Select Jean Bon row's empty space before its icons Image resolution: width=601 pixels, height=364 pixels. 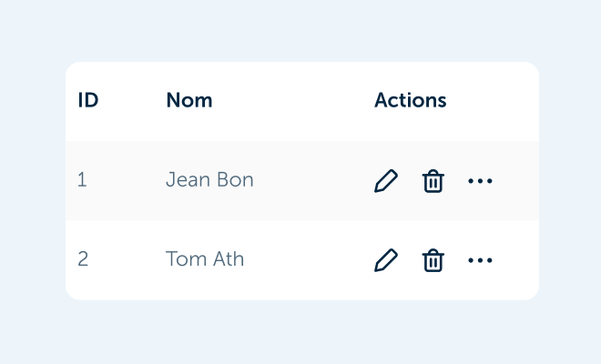tap(312, 180)
